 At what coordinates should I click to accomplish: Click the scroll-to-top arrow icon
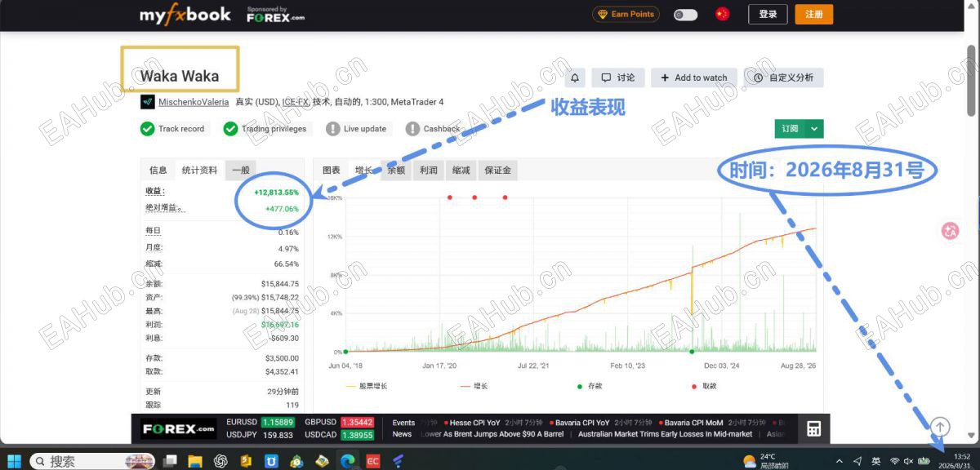(940, 427)
